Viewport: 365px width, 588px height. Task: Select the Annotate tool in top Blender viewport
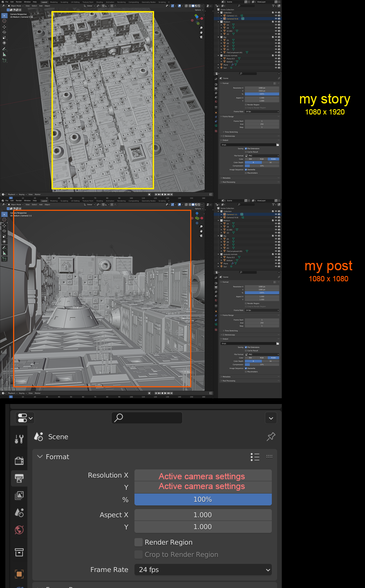coord(4,49)
